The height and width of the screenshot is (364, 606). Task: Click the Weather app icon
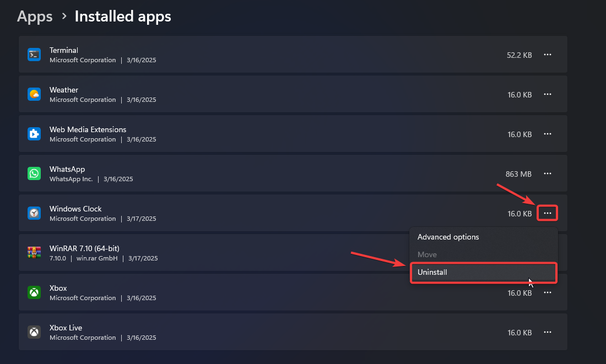(34, 94)
